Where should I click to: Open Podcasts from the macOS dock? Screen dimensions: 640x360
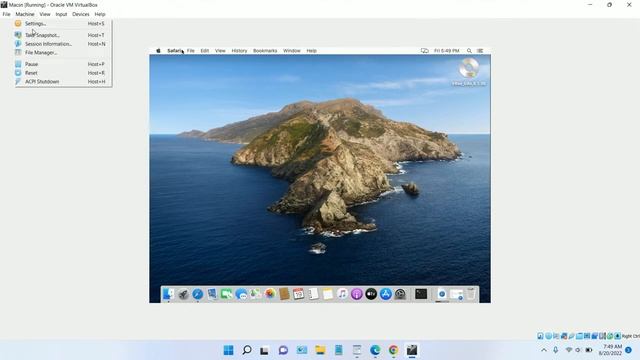(357, 294)
